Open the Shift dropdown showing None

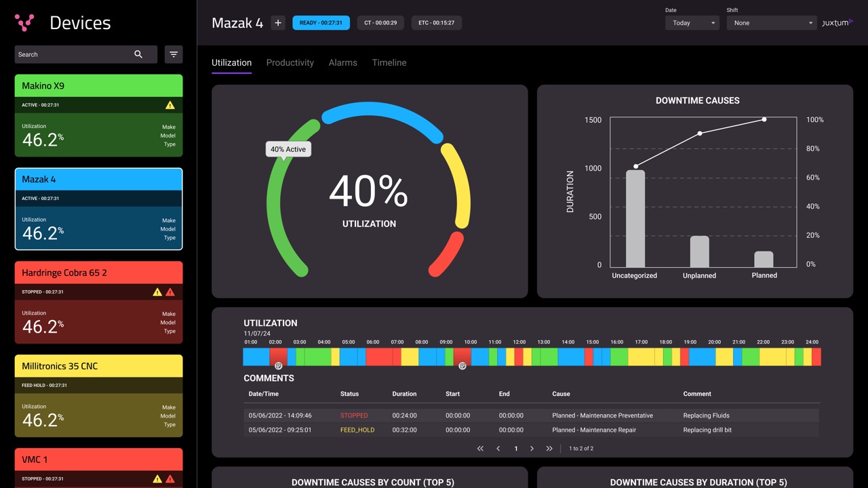coord(772,23)
